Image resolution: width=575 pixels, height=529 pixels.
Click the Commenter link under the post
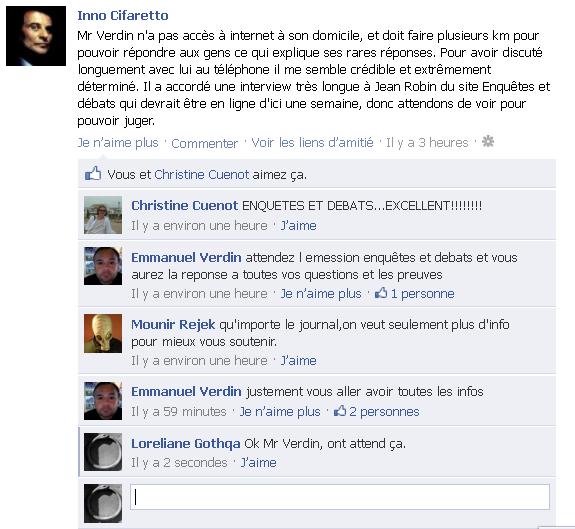(205, 143)
